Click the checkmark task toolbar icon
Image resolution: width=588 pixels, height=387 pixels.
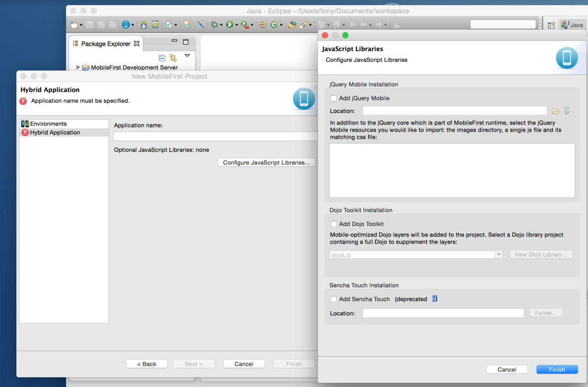coord(169,25)
